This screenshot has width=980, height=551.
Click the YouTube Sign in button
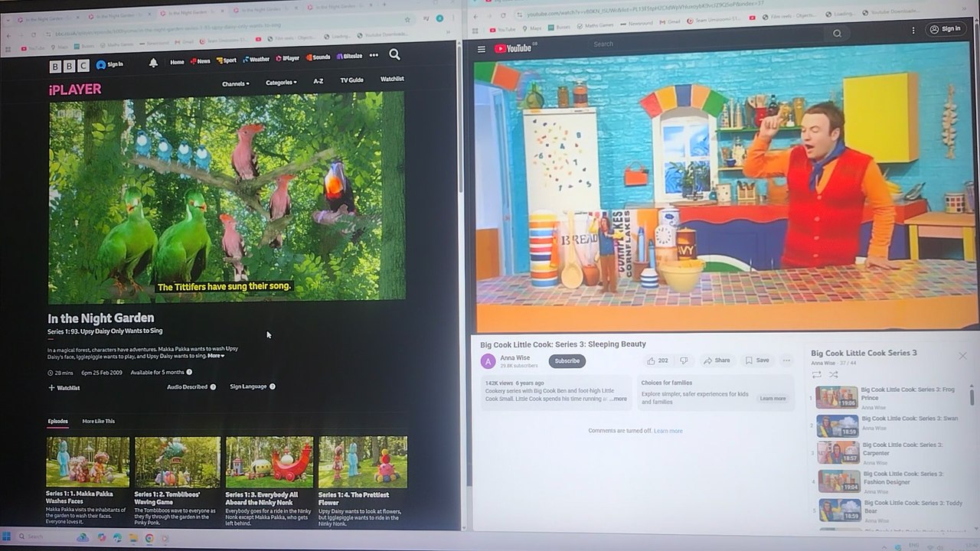(945, 29)
